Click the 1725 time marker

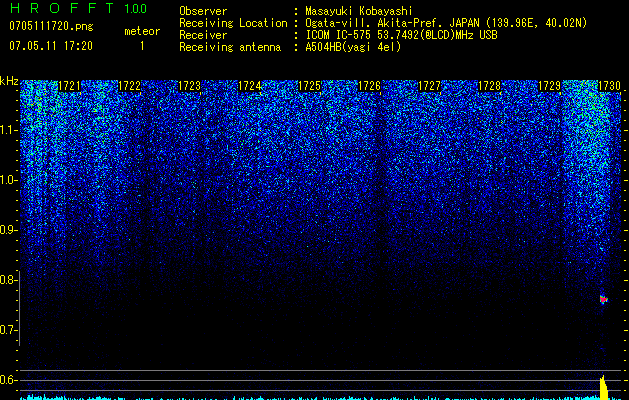(310, 86)
